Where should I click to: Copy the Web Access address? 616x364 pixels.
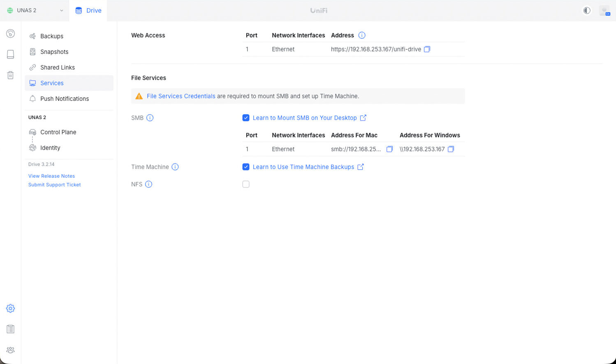pos(427,49)
